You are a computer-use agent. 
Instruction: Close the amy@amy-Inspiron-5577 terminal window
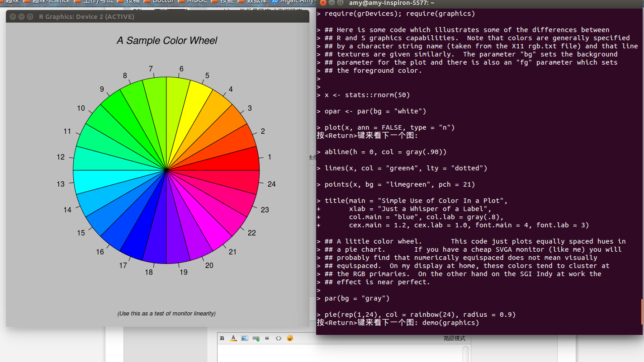coord(323,3)
